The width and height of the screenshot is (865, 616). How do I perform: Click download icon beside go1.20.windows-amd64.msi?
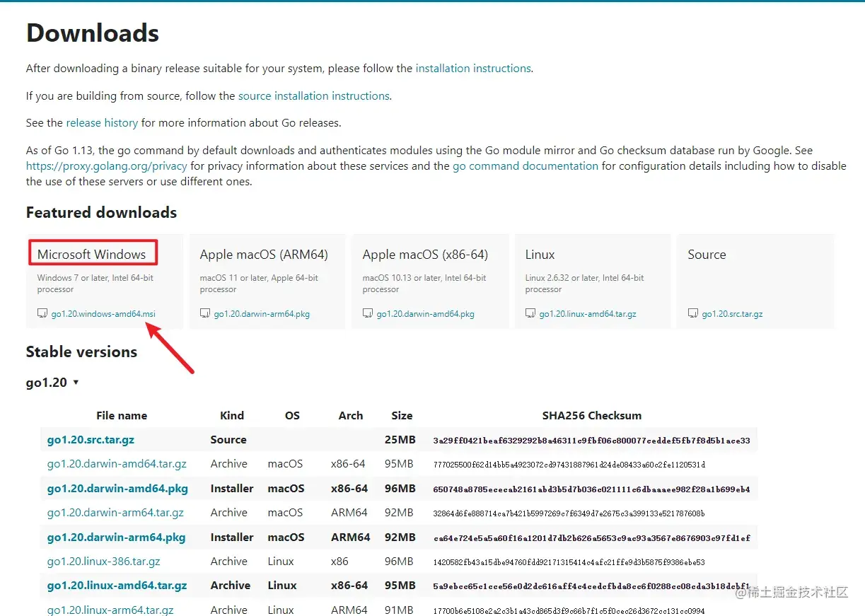[42, 313]
